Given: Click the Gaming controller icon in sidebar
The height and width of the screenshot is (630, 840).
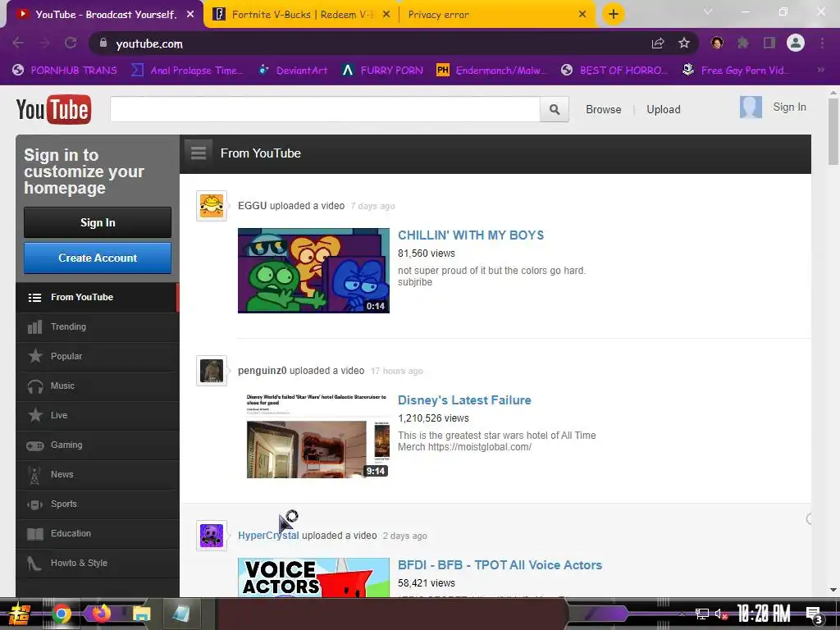Looking at the screenshot, I should coord(34,445).
